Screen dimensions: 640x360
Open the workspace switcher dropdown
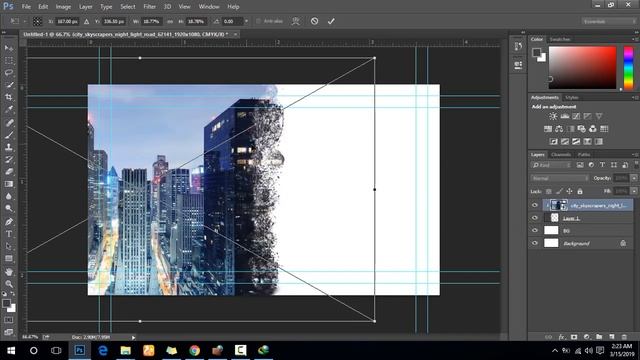pos(609,21)
